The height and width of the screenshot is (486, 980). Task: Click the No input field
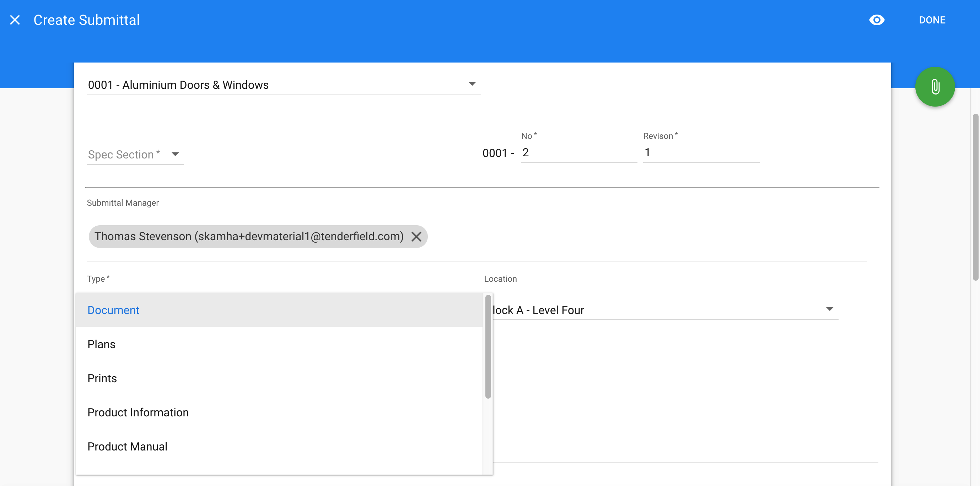tap(578, 152)
